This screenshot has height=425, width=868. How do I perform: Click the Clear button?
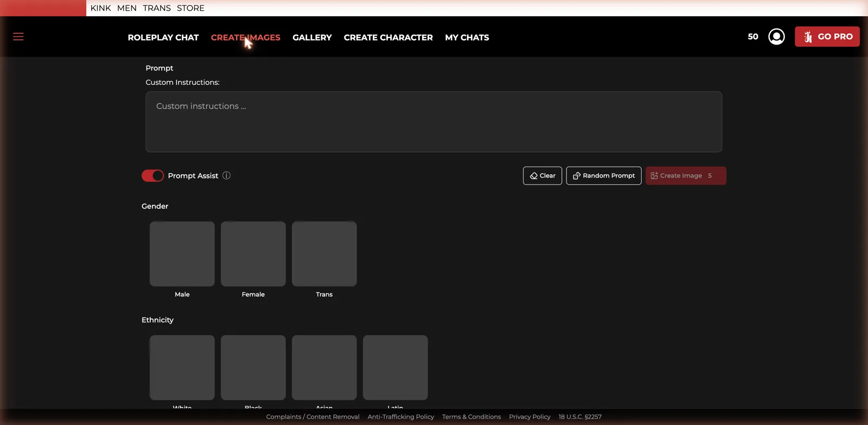[x=542, y=175]
